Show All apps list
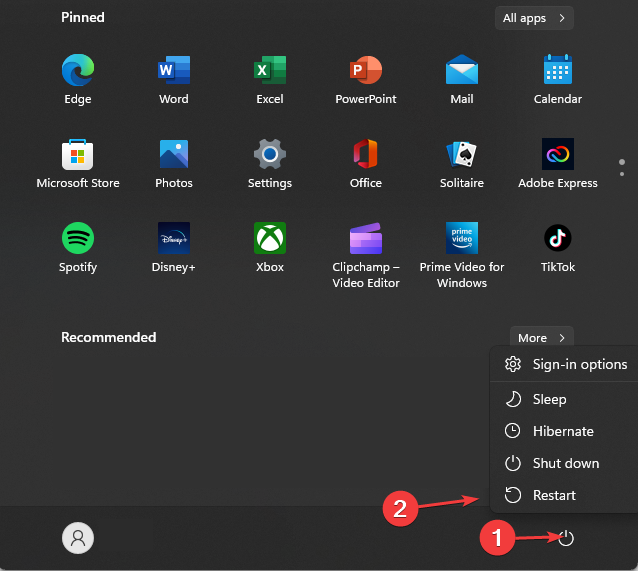Screen dimensions: 638x571 [x=534, y=18]
